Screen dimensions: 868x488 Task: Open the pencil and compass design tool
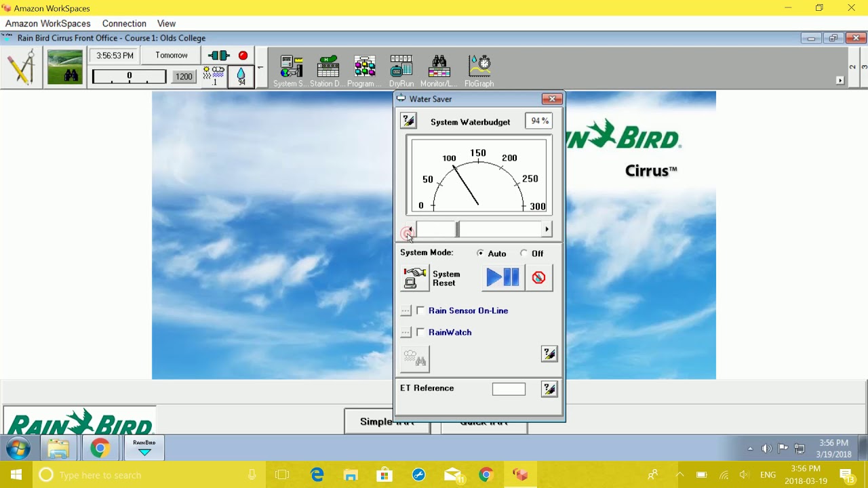22,68
